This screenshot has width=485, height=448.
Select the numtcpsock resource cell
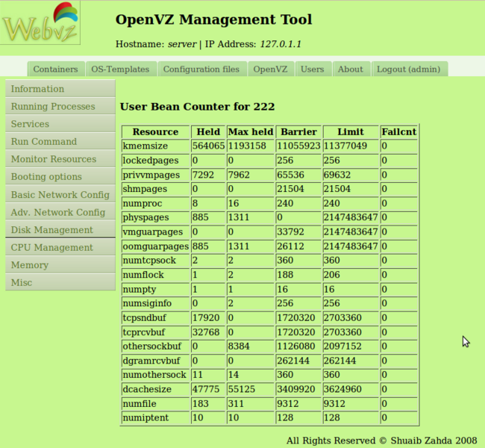156,261
